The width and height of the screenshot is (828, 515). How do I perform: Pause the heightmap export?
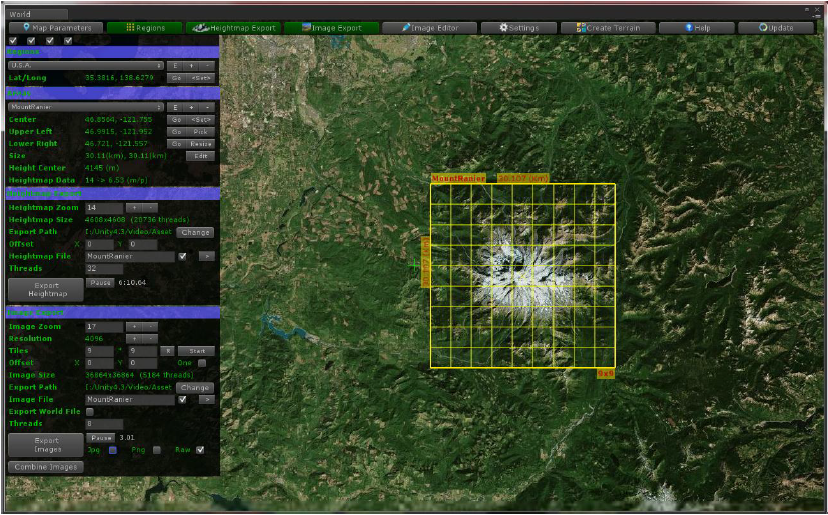click(x=100, y=283)
